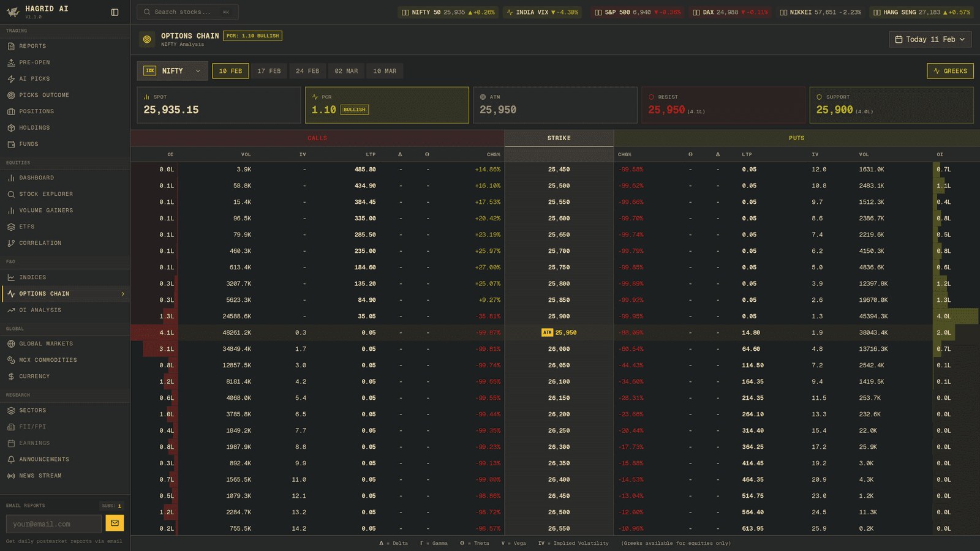Image resolution: width=980 pixels, height=551 pixels.
Task: Open Reports icon in sidebar
Action: (11, 46)
